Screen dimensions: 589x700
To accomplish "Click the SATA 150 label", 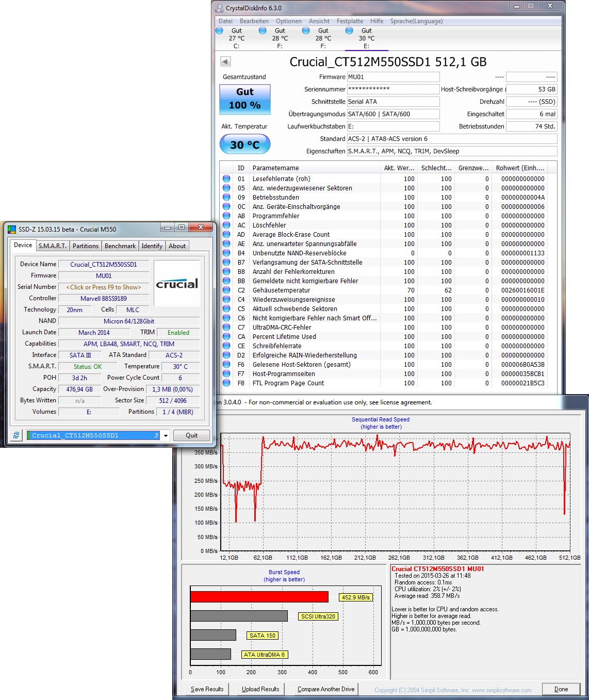I will (263, 636).
